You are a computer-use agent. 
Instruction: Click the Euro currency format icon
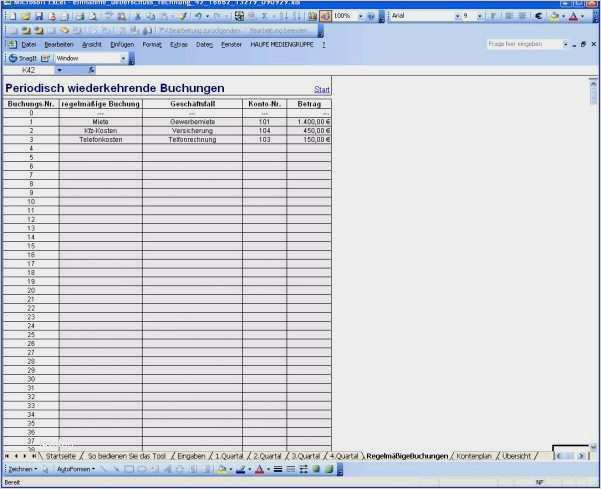[x=539, y=16]
